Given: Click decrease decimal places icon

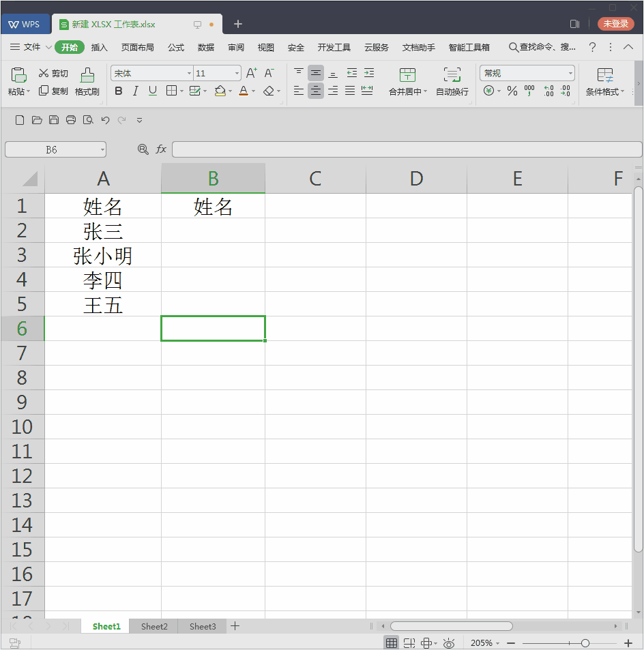Looking at the screenshot, I should [x=566, y=91].
